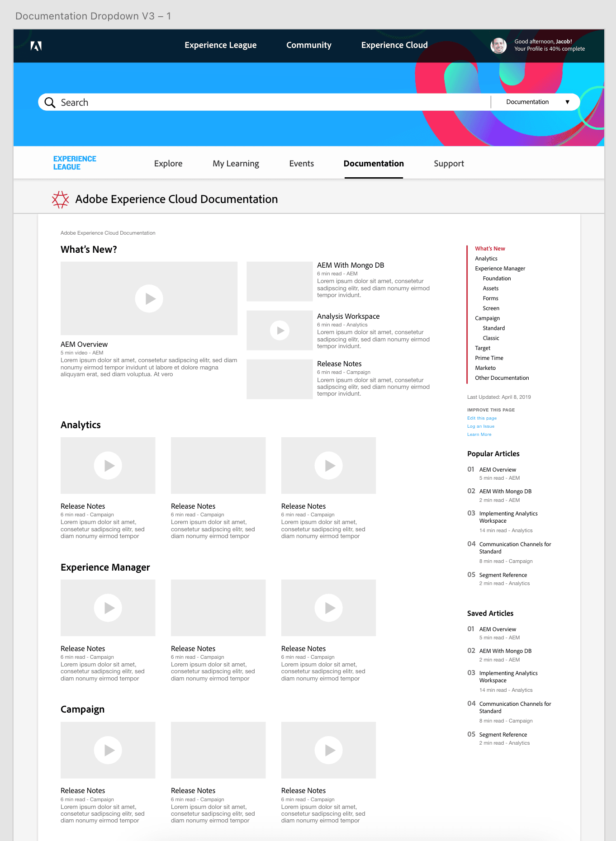
Task: Open AEM Overview in Popular Articles
Action: pyautogui.click(x=498, y=470)
